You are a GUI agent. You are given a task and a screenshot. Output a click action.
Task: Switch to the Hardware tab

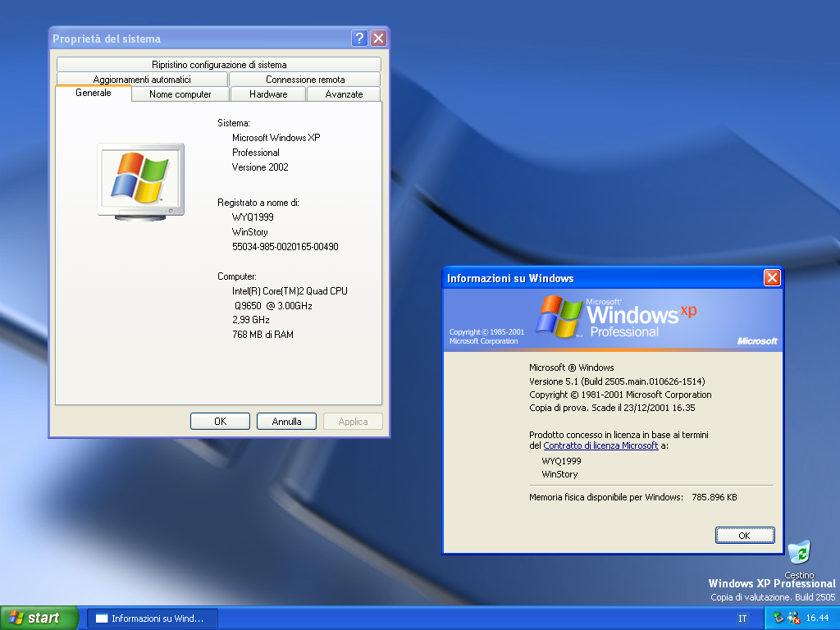pos(268,94)
